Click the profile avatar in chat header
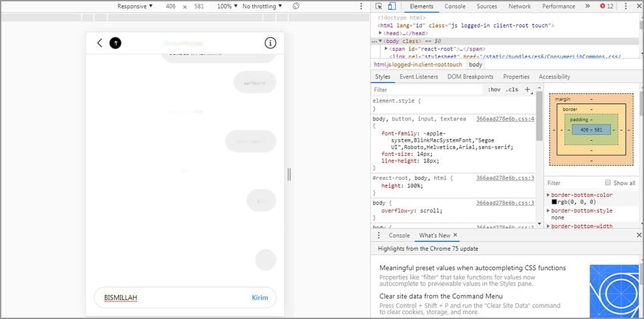The image size is (644, 319). point(115,43)
